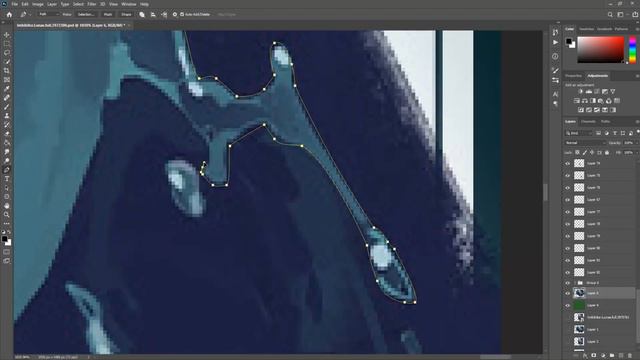The width and height of the screenshot is (640, 360).
Task: Select the Gradient tool
Action: [x=7, y=143]
